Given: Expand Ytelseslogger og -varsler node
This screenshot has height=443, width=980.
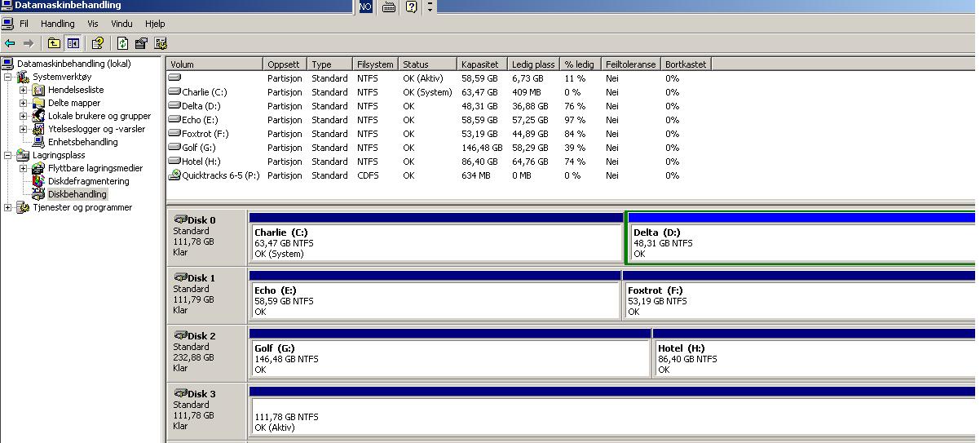Looking at the screenshot, I should coord(23,129).
